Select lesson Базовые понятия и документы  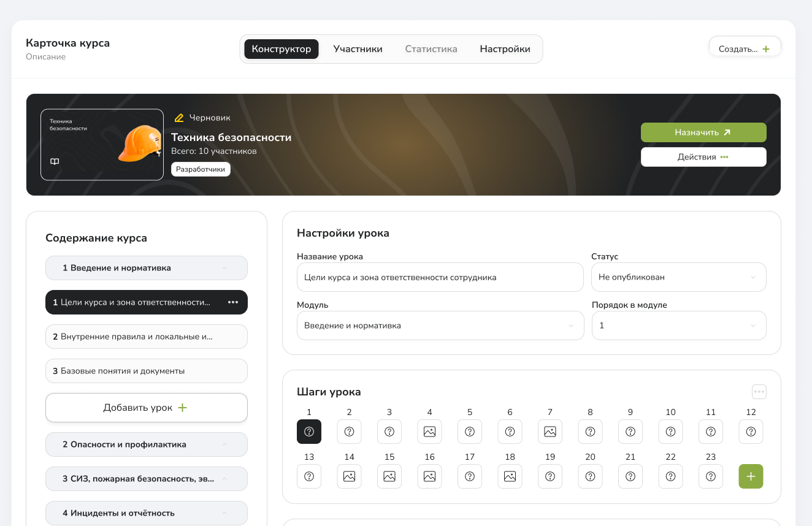coord(147,371)
